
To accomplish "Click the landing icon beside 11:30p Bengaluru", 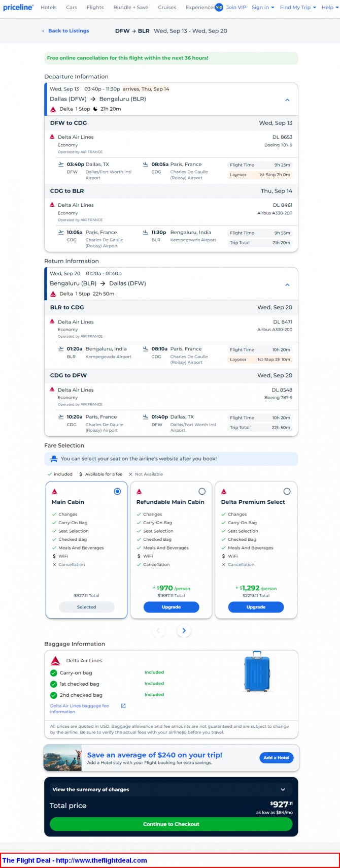I will click(x=146, y=232).
